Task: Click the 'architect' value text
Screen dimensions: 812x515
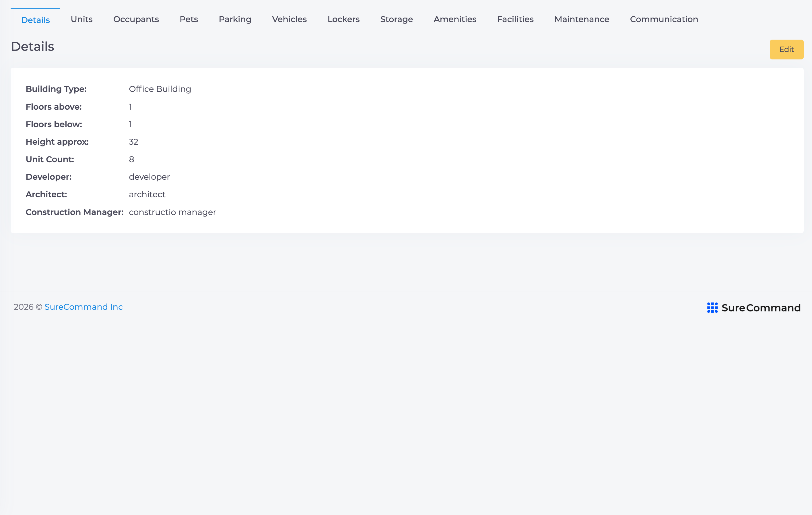Action: click(x=147, y=195)
